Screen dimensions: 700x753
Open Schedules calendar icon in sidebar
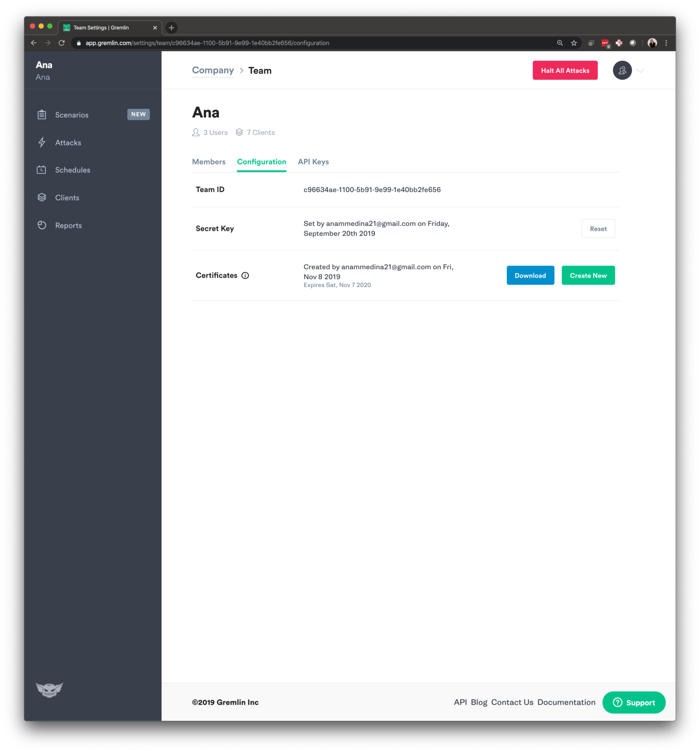pos(42,170)
